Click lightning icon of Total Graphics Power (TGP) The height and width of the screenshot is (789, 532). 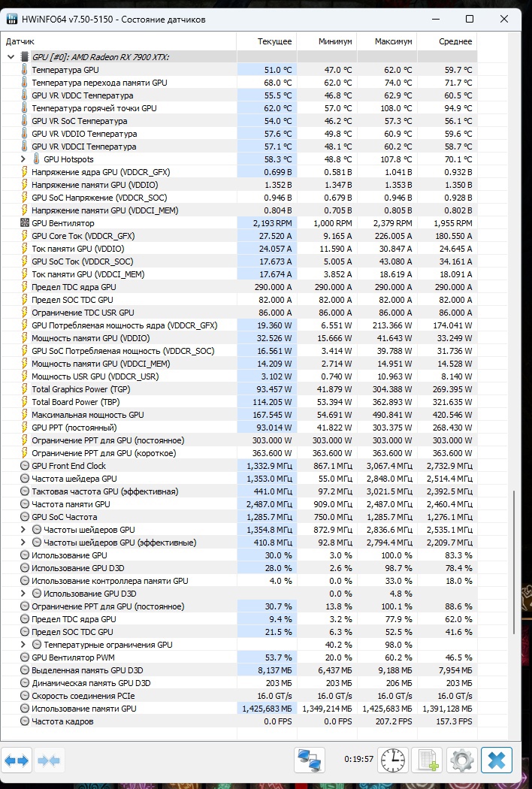click(x=24, y=389)
